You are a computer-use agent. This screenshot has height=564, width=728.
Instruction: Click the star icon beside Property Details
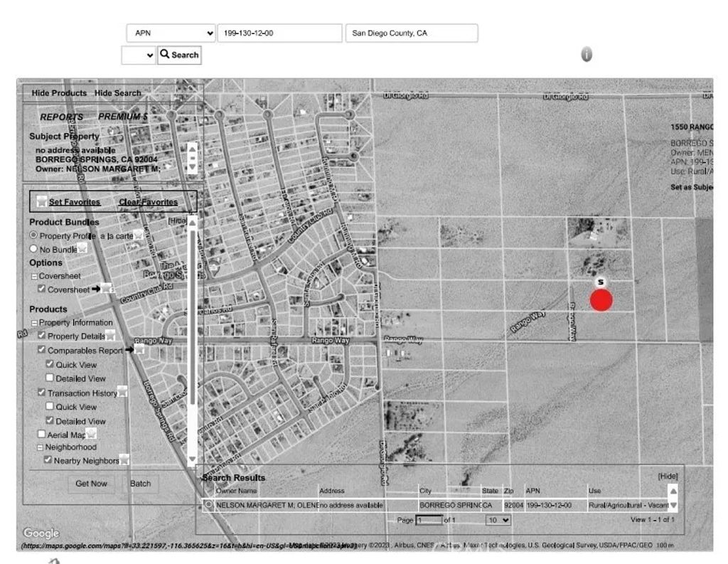(x=110, y=334)
